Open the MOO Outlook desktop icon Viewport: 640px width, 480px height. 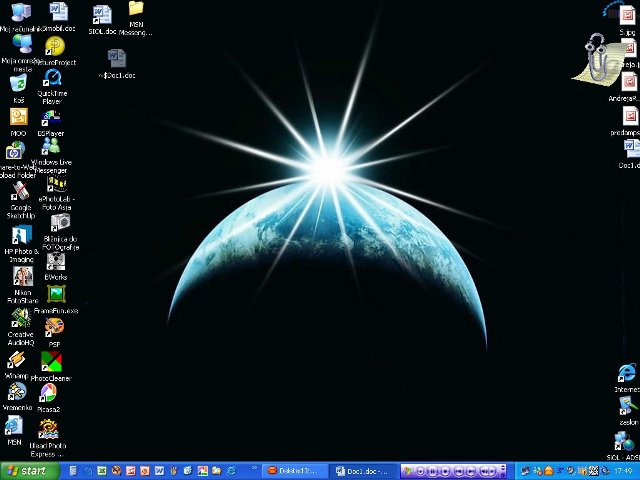[19, 117]
